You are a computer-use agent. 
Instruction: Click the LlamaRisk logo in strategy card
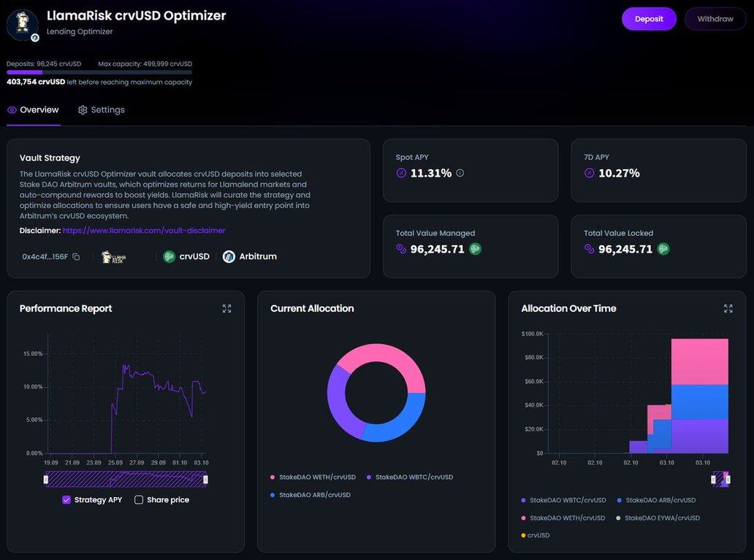113,257
